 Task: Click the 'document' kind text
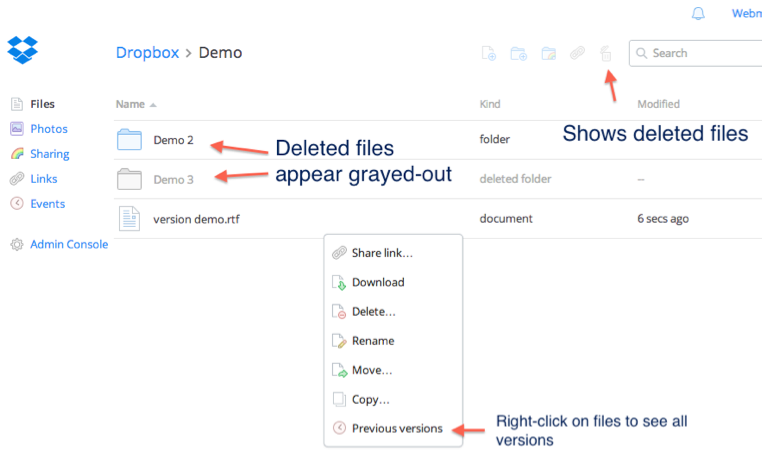506,219
